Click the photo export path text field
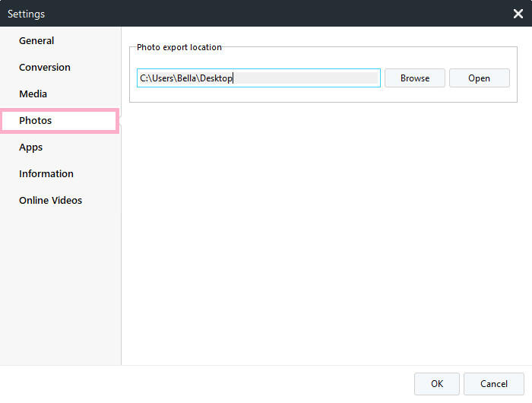 click(x=304, y=78)
